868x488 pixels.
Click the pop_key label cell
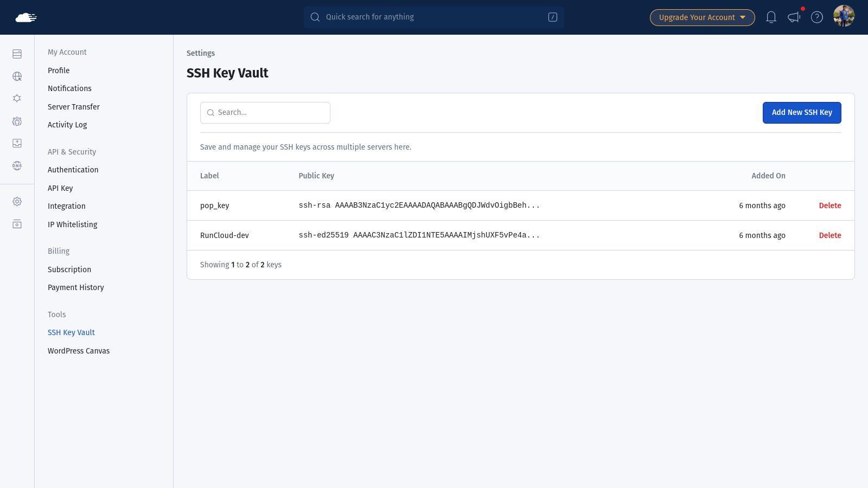click(x=215, y=206)
